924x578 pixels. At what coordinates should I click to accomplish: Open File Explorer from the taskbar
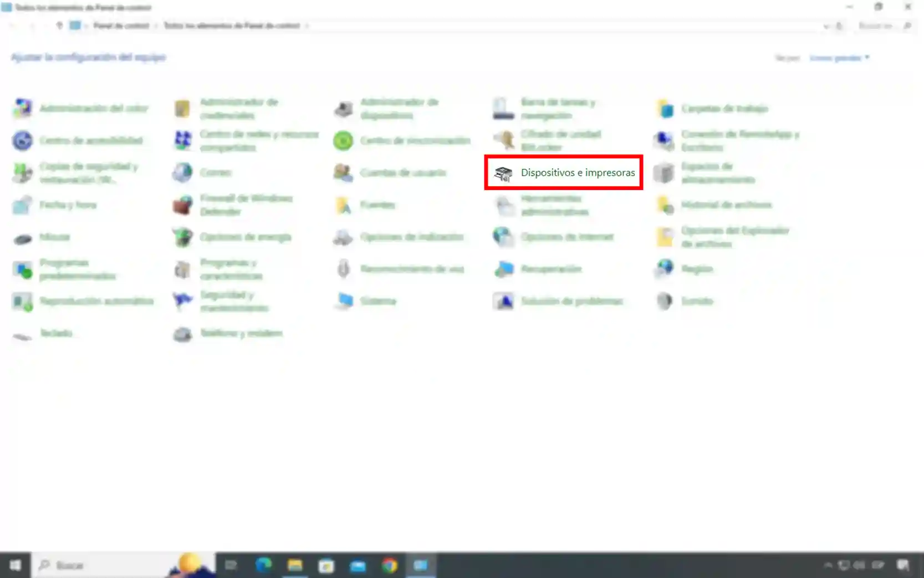[x=295, y=565]
